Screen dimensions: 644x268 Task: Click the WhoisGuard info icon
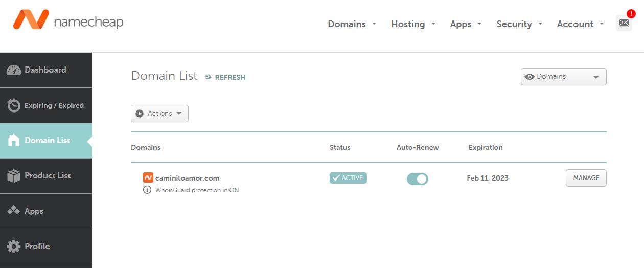click(147, 190)
